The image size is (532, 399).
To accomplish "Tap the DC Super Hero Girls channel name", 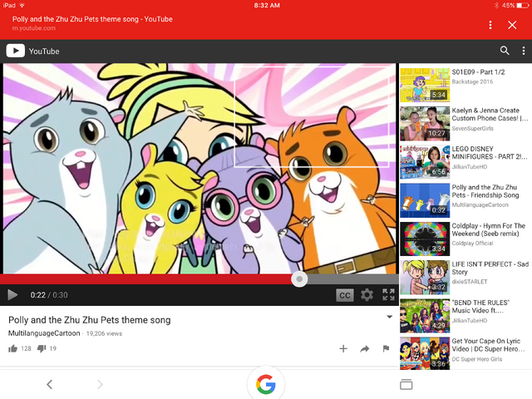I will point(476,359).
